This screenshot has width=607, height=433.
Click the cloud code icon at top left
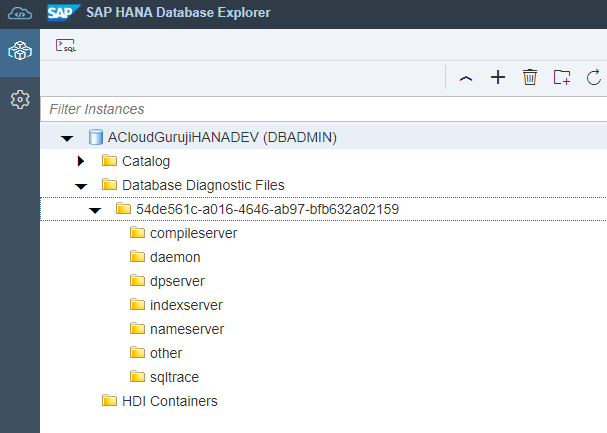pos(20,14)
